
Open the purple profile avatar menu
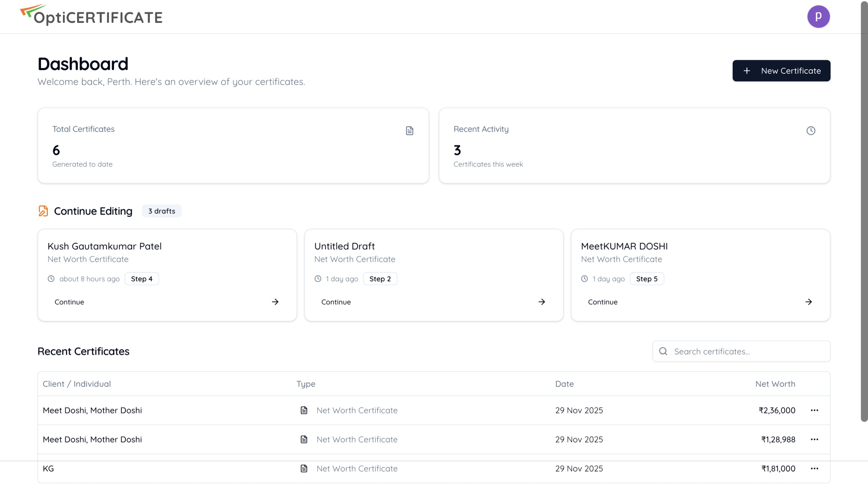(x=818, y=16)
